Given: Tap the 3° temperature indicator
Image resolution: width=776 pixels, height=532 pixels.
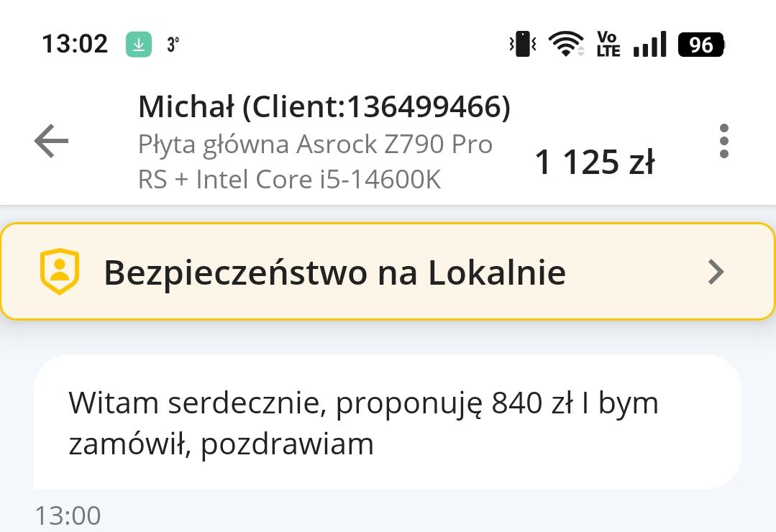Looking at the screenshot, I should pos(173,45).
